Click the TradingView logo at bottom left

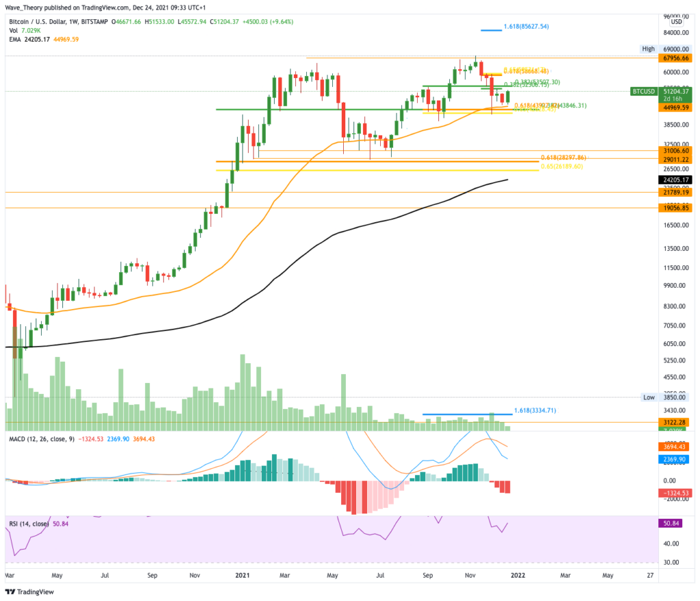[29, 591]
